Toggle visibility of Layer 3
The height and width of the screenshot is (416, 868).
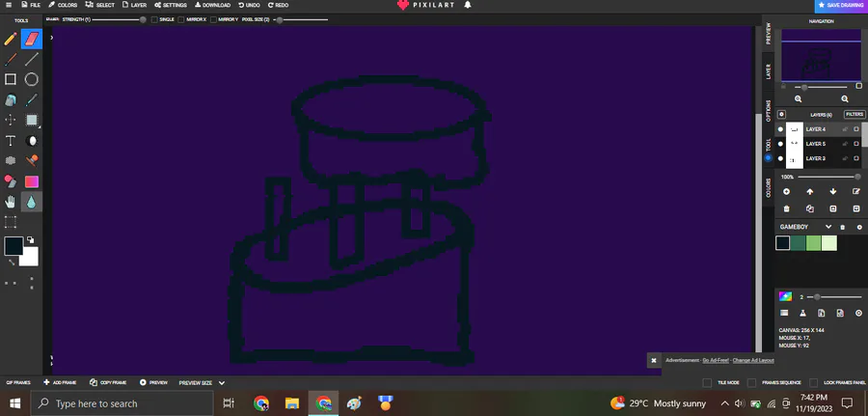pyautogui.click(x=780, y=158)
